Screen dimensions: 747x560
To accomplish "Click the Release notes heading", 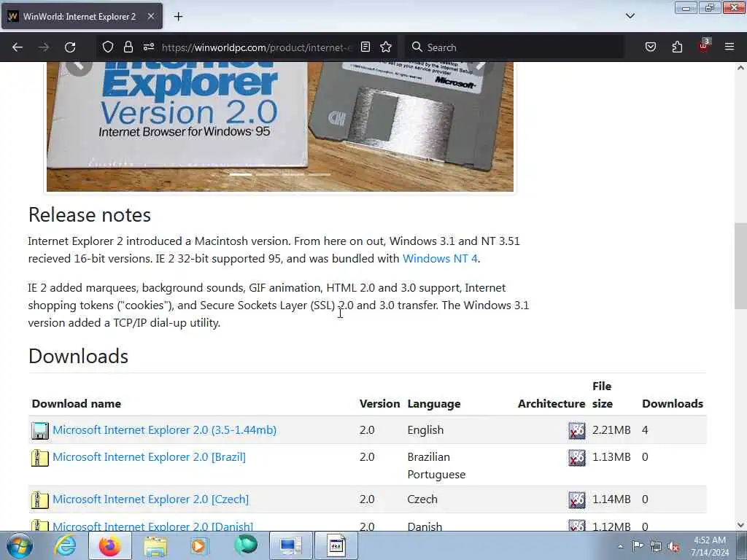I will click(90, 215).
